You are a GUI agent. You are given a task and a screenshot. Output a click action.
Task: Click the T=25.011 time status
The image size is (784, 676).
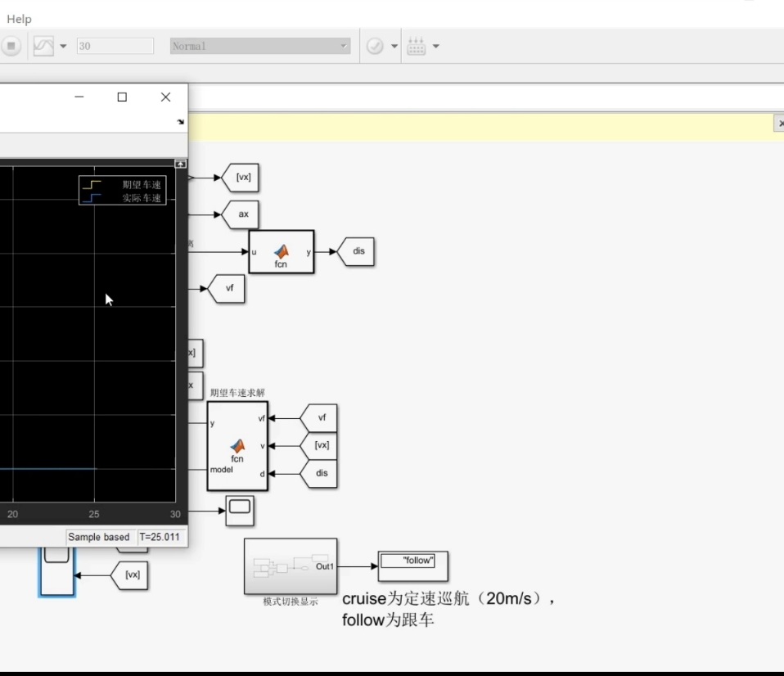coord(160,537)
